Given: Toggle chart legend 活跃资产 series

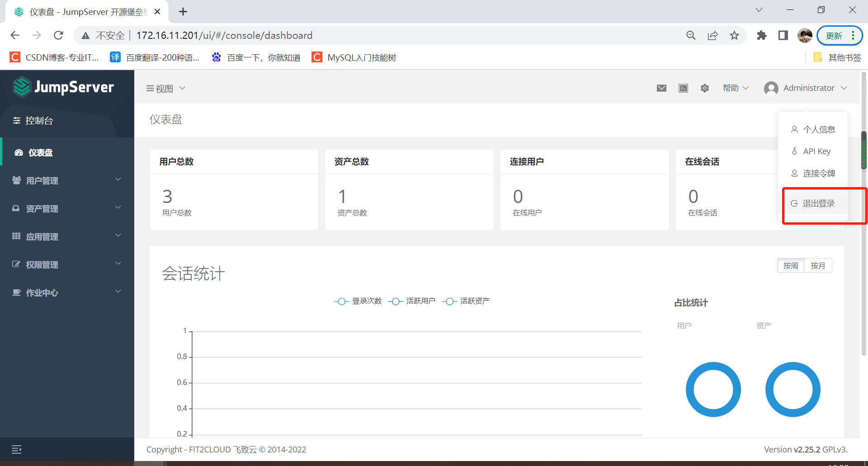Looking at the screenshot, I should click(x=467, y=301).
